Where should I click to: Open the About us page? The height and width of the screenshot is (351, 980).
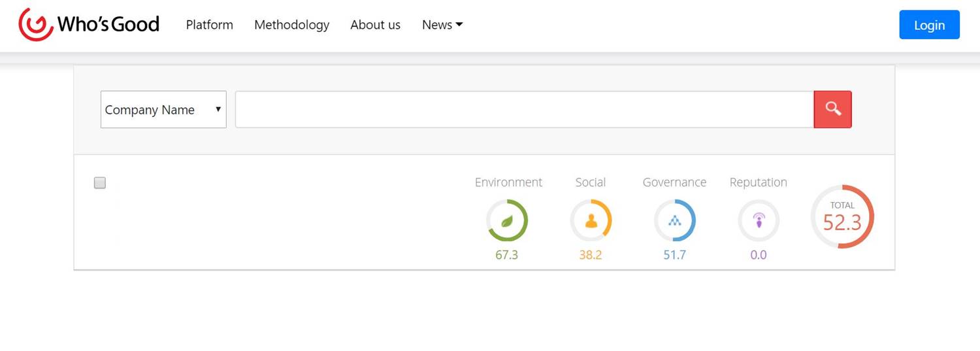click(x=375, y=25)
